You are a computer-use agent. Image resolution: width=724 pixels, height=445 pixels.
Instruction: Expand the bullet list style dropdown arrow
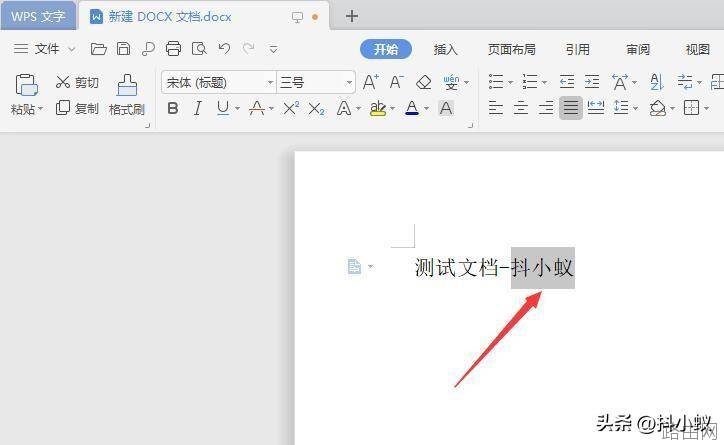coord(511,83)
